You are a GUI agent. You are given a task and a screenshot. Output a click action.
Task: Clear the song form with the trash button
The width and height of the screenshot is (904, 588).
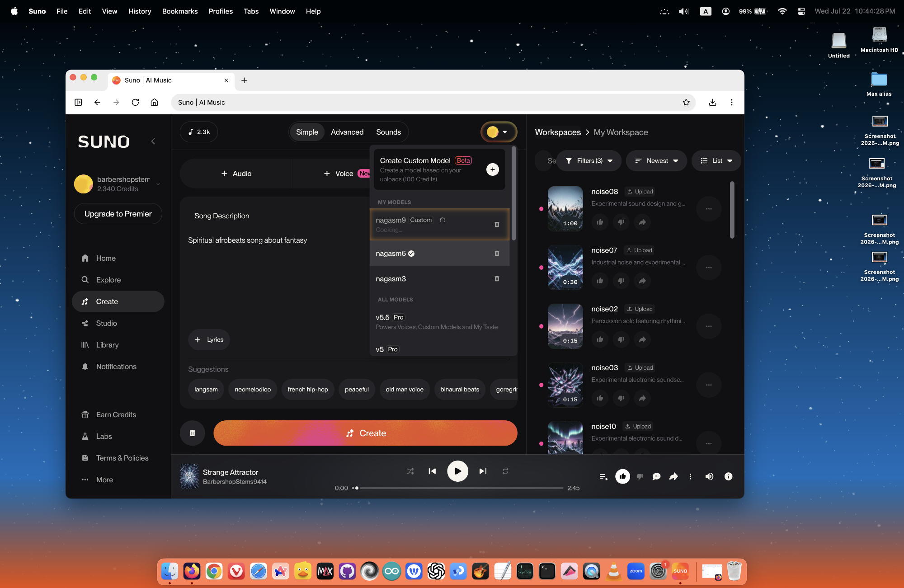[x=193, y=433]
